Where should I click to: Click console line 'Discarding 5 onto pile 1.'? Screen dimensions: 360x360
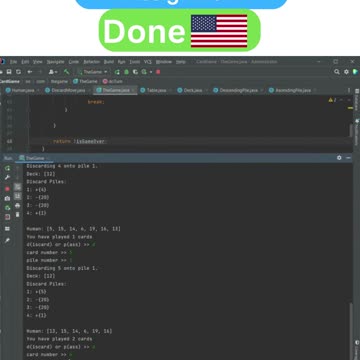pos(62,268)
